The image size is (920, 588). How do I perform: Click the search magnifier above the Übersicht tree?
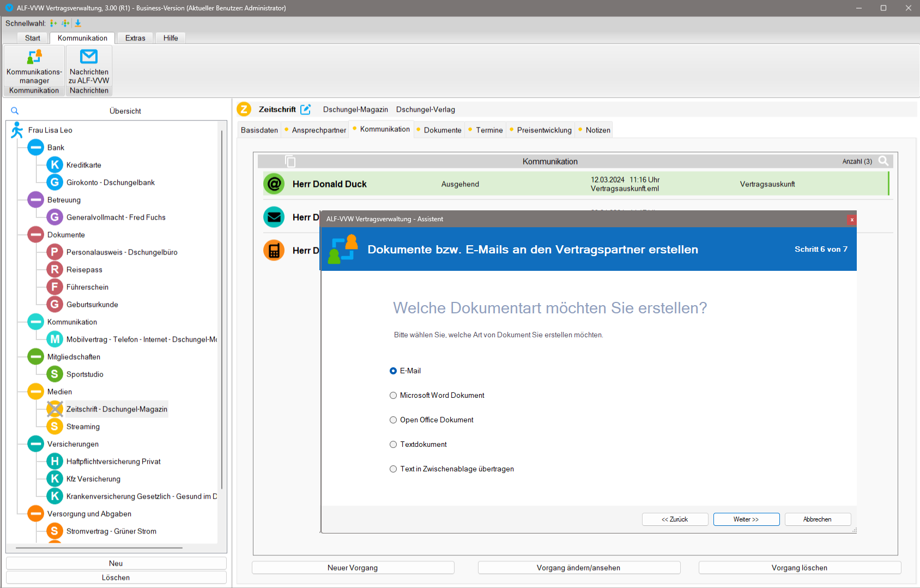15,111
